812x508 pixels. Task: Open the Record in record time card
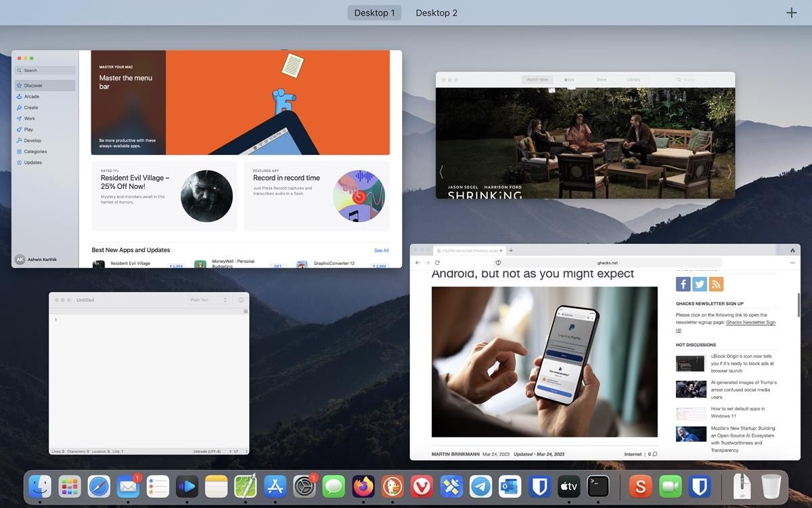point(317,196)
